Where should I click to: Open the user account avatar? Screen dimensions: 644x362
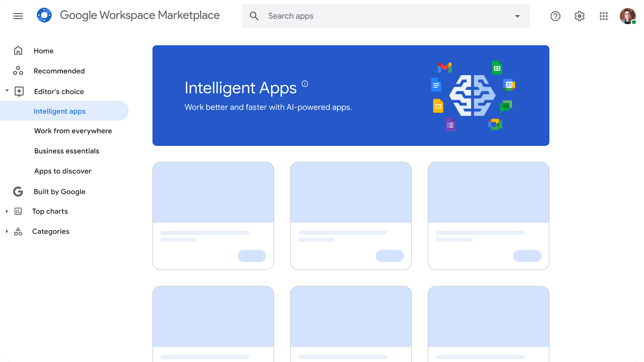coord(628,16)
